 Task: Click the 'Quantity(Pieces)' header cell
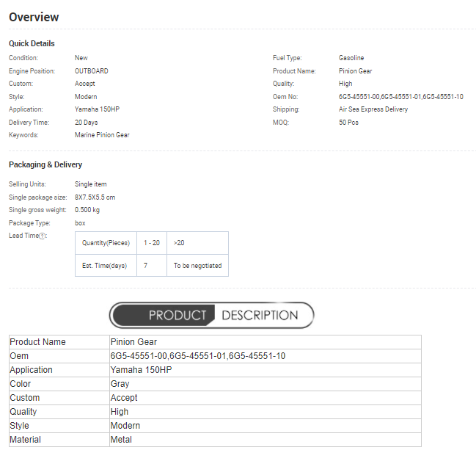pos(106,243)
